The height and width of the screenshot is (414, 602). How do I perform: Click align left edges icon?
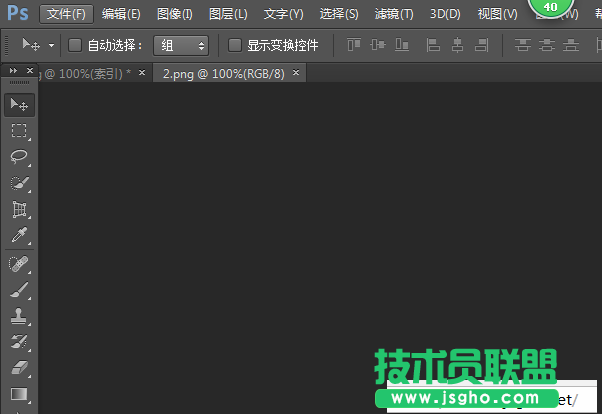coord(433,45)
